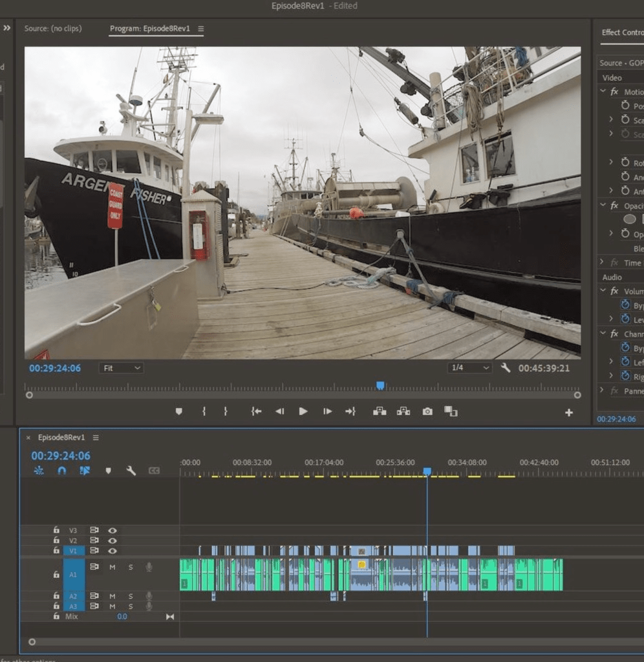
Task: Open timeline display settings wrench
Action: point(131,471)
